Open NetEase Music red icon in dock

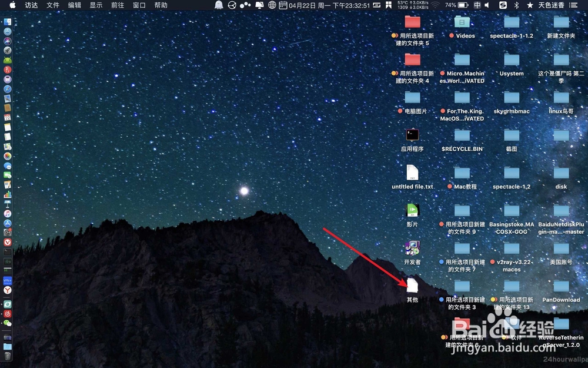pyautogui.click(x=8, y=314)
